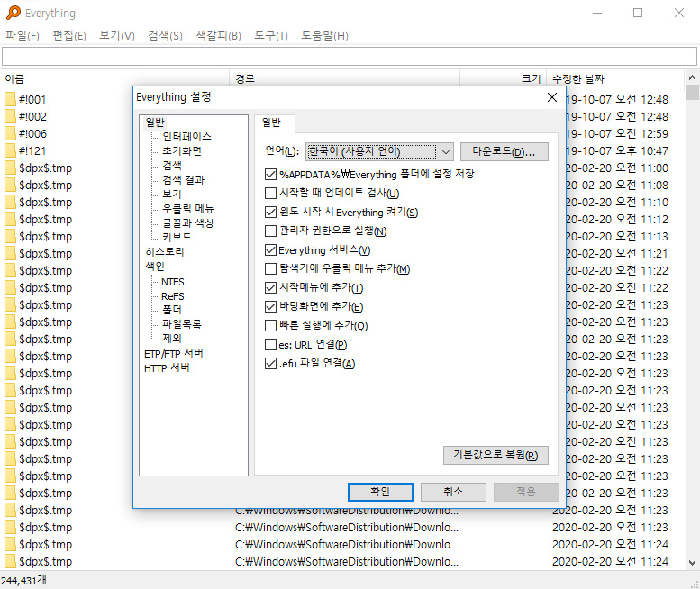Click the results scrollbar up arrow
The width and height of the screenshot is (700, 589).
click(692, 77)
